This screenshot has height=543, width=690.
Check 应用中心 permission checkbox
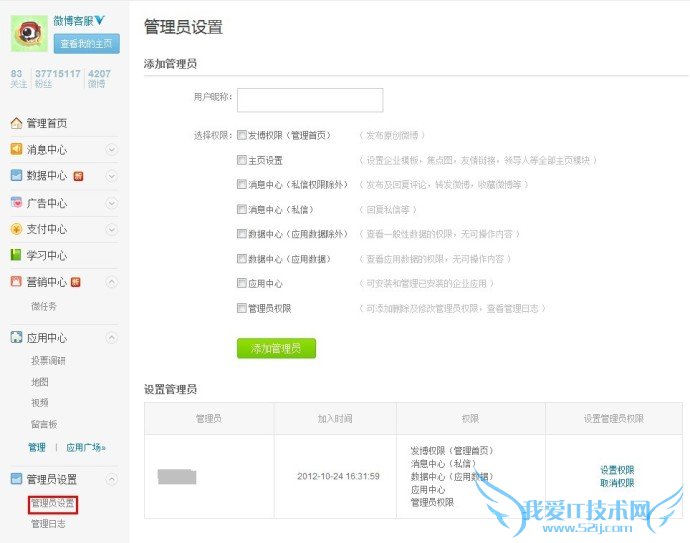point(242,283)
